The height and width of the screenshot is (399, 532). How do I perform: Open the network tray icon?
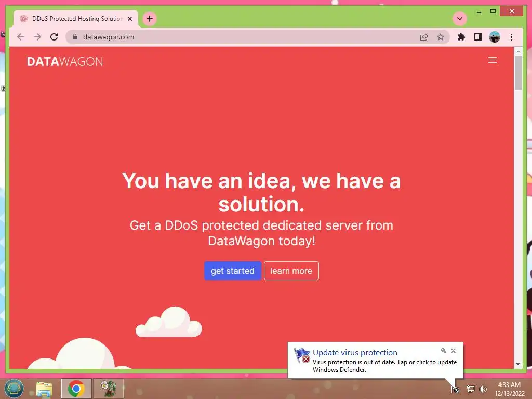[x=470, y=389]
